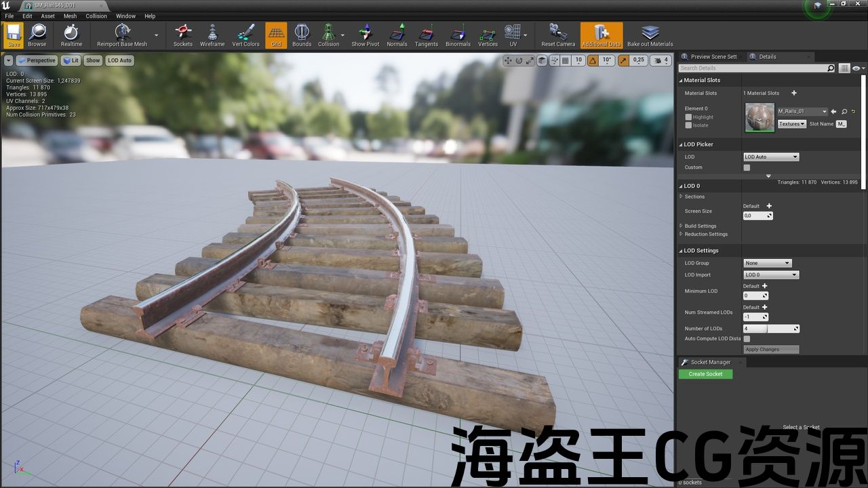Toggle Realtime viewport rendering
Image resolution: width=868 pixels, height=488 pixels.
(71, 35)
